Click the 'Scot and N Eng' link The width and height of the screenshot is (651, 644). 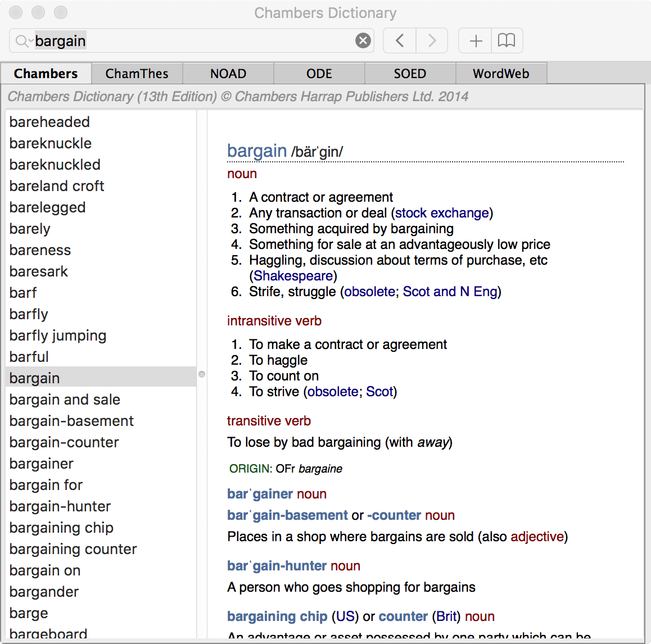pyautogui.click(x=450, y=292)
